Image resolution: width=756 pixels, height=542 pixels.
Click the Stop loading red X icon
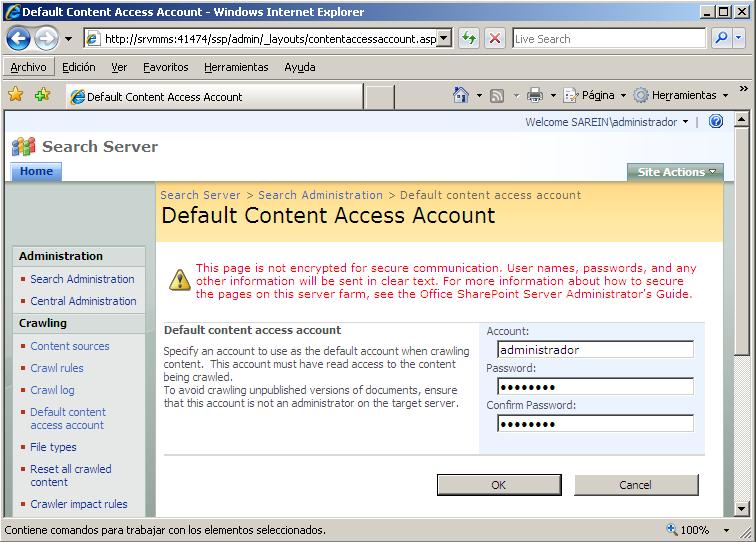[494, 39]
